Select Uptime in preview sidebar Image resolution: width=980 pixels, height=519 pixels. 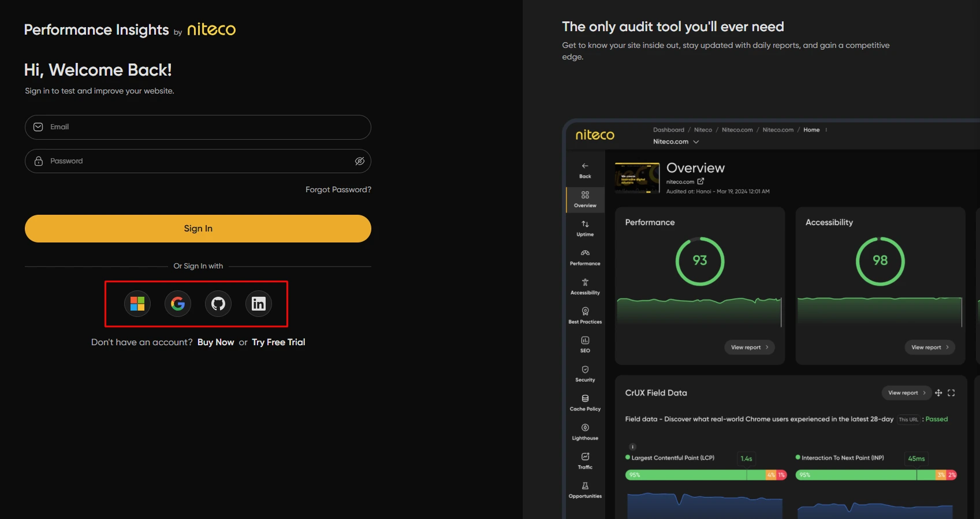click(x=585, y=229)
